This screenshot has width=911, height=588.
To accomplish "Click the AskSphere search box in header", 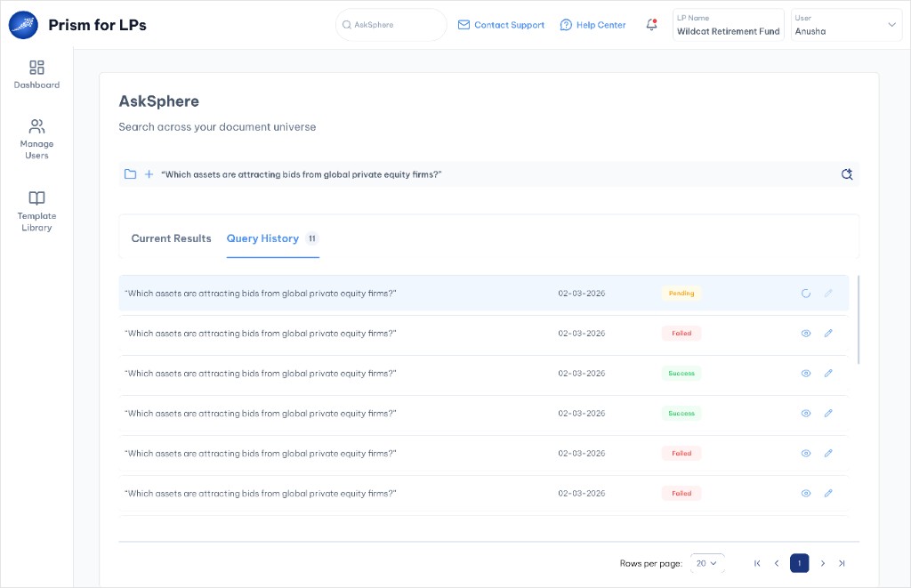I will click(391, 25).
